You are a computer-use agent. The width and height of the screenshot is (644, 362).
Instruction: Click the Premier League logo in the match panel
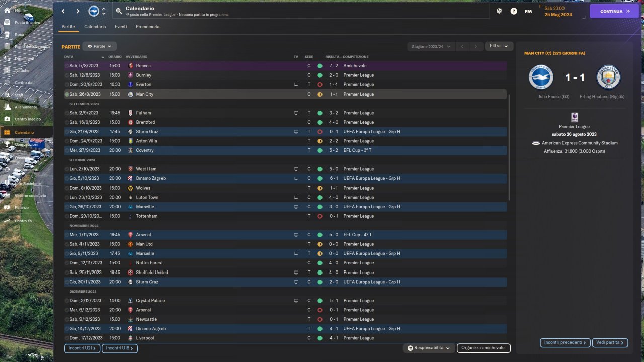[574, 117]
